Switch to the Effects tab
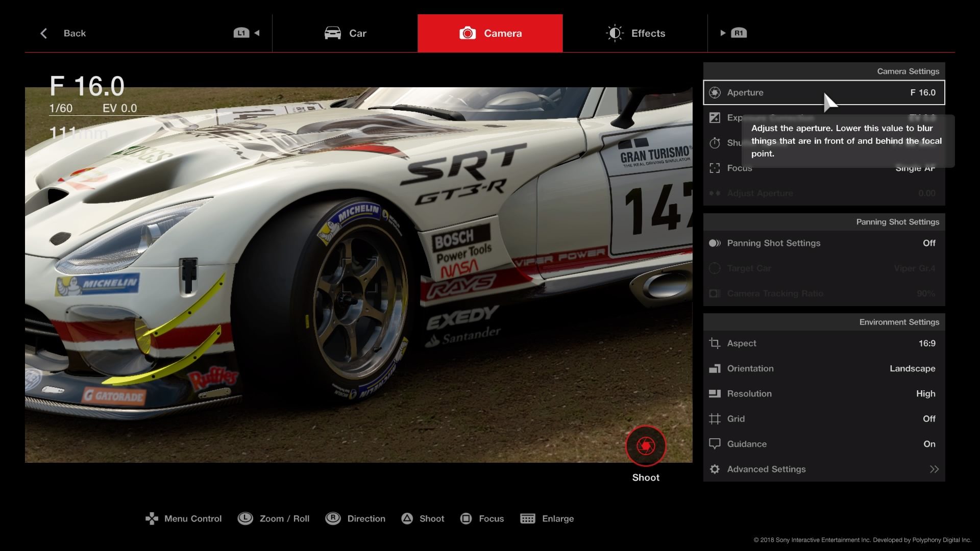980x551 pixels. (635, 33)
